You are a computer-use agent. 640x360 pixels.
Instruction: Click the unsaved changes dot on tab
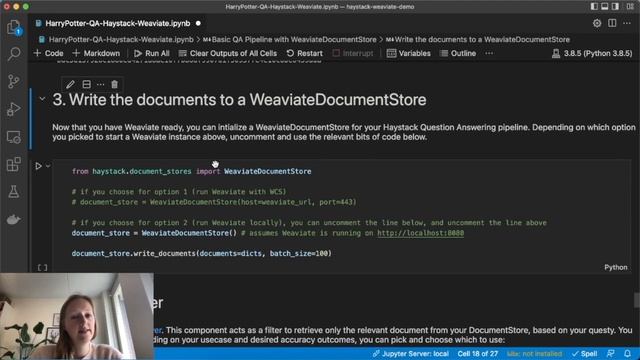198,23
